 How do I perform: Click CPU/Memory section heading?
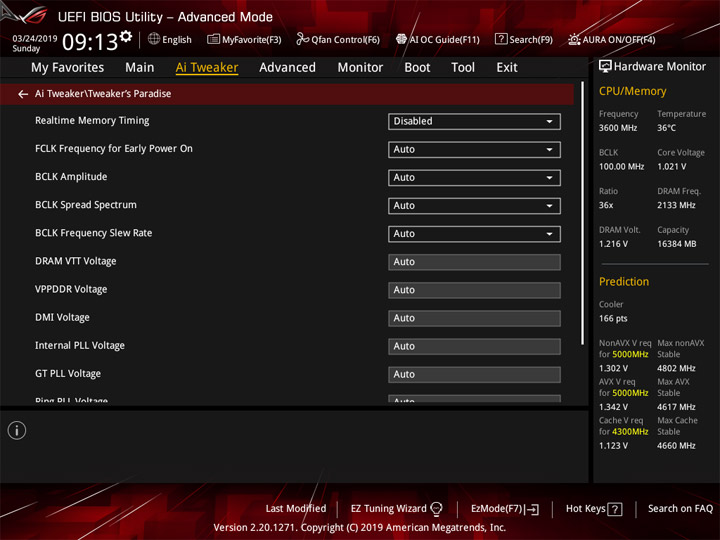click(632, 91)
